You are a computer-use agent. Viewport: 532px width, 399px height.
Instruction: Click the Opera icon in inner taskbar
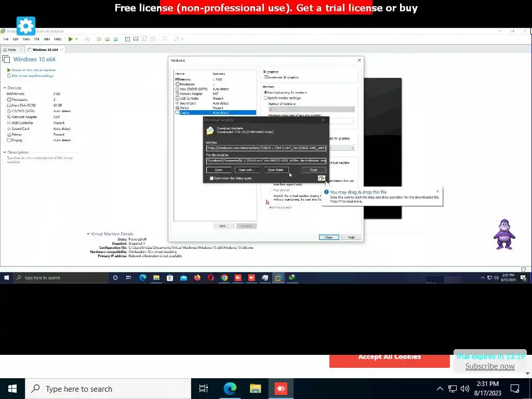click(x=211, y=277)
